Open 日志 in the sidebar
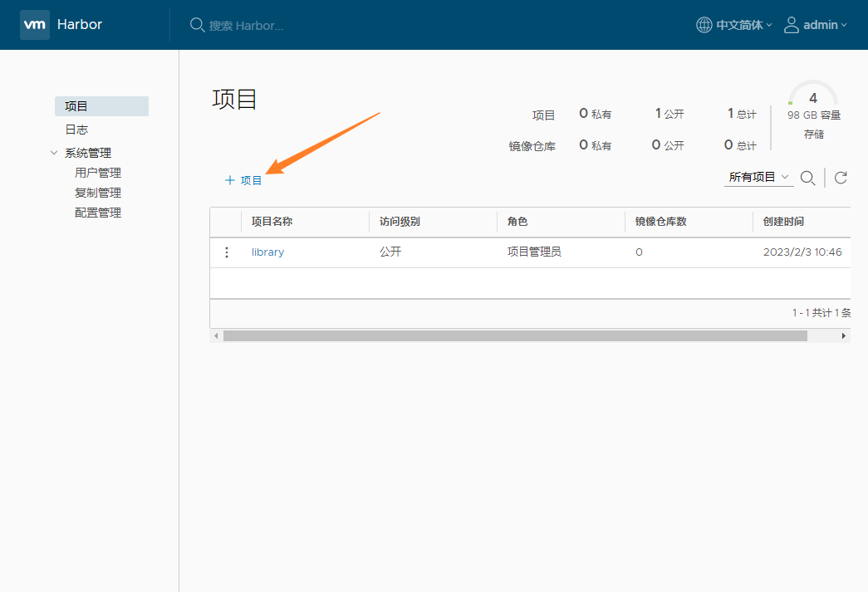The image size is (868, 592). [x=77, y=130]
